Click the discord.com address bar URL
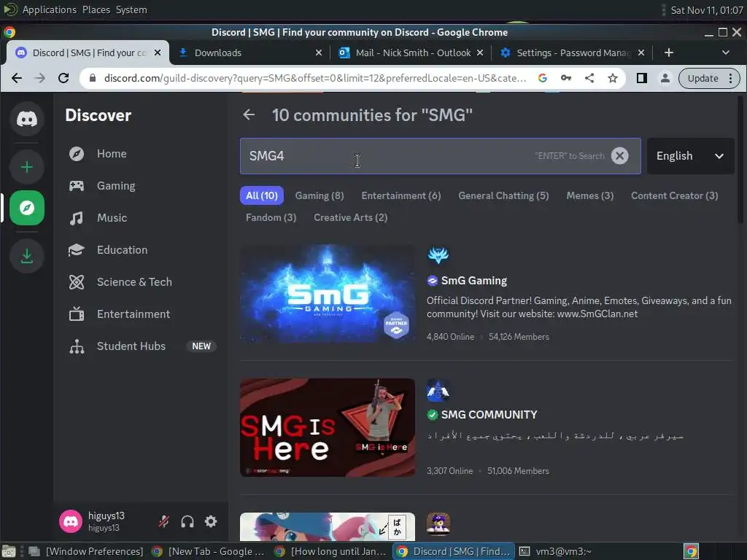 point(314,79)
